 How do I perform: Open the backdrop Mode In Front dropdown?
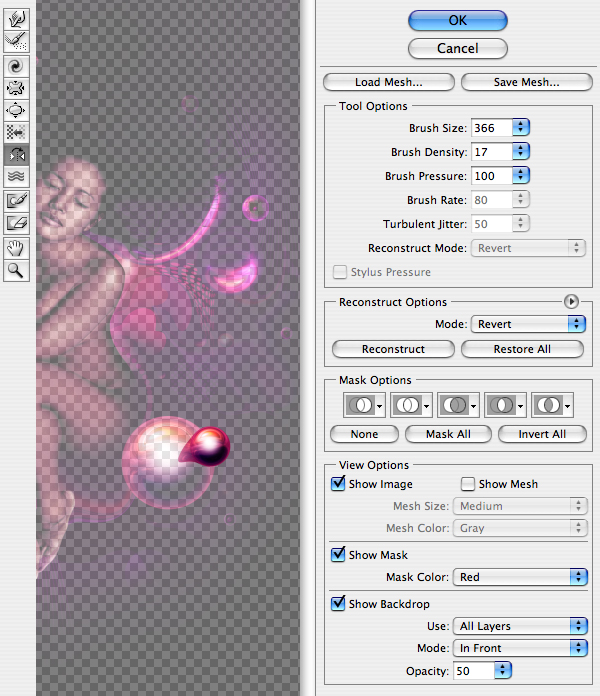click(520, 648)
